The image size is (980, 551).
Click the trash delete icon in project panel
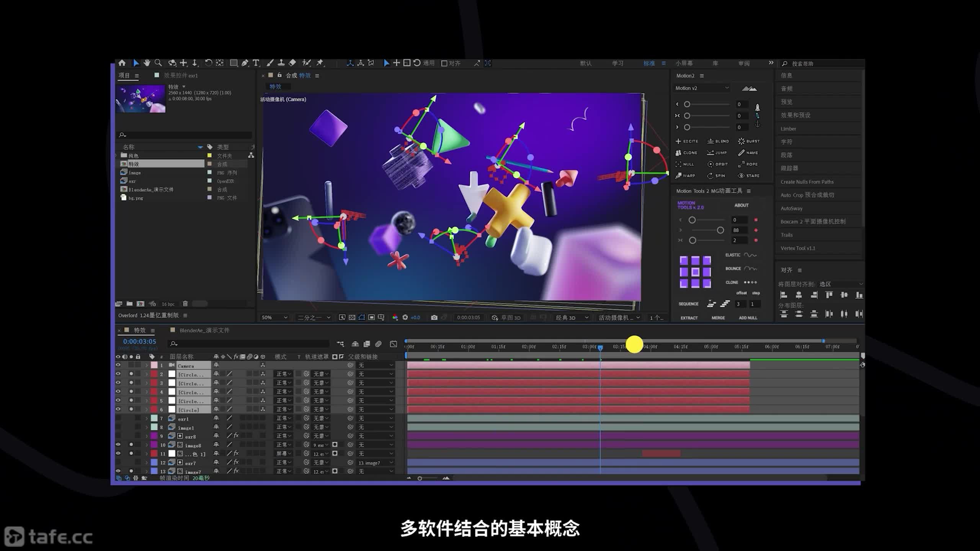click(185, 304)
